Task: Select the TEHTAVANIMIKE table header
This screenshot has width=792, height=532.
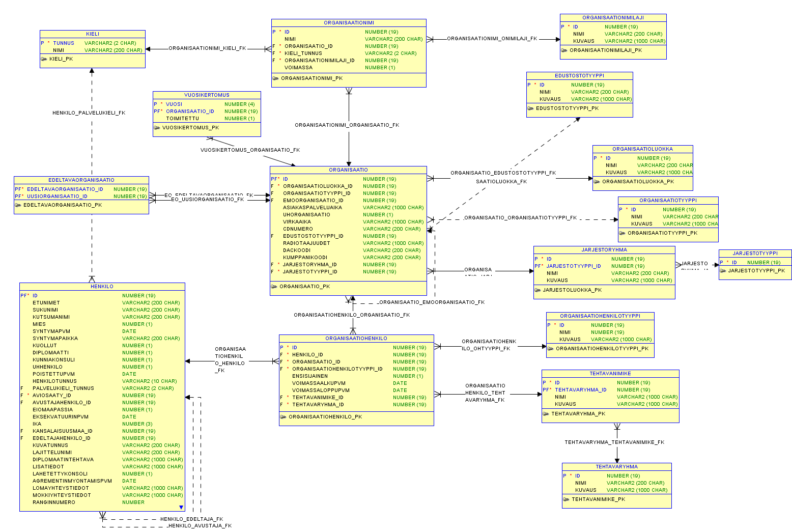Action: coord(610,374)
